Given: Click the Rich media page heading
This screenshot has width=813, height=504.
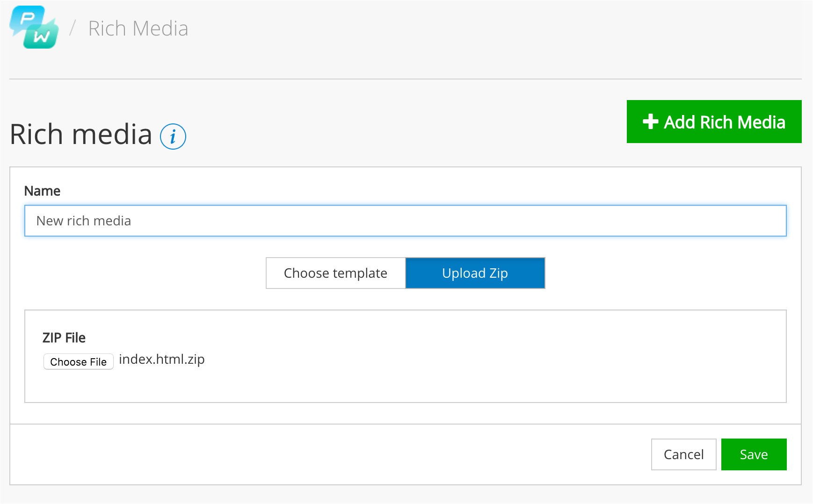Looking at the screenshot, I should (81, 135).
